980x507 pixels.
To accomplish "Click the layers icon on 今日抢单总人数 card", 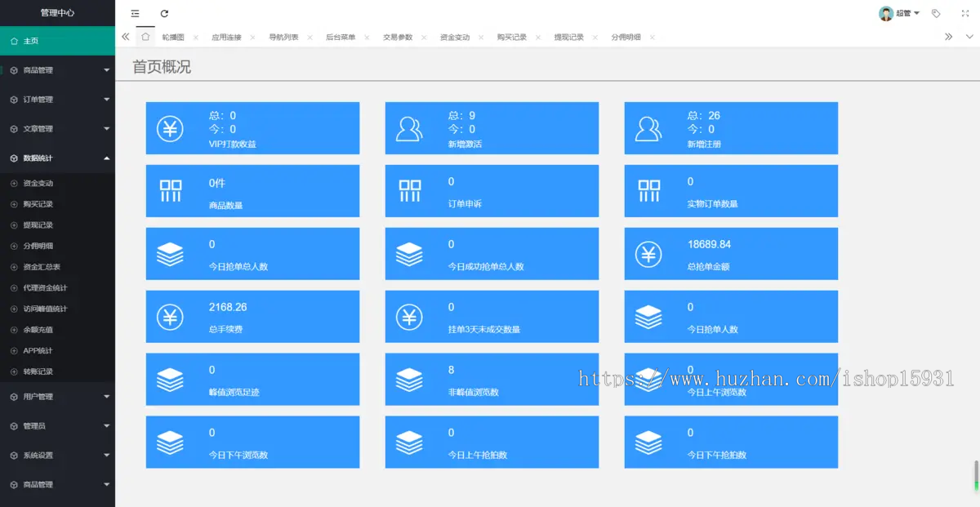I will click(x=170, y=254).
